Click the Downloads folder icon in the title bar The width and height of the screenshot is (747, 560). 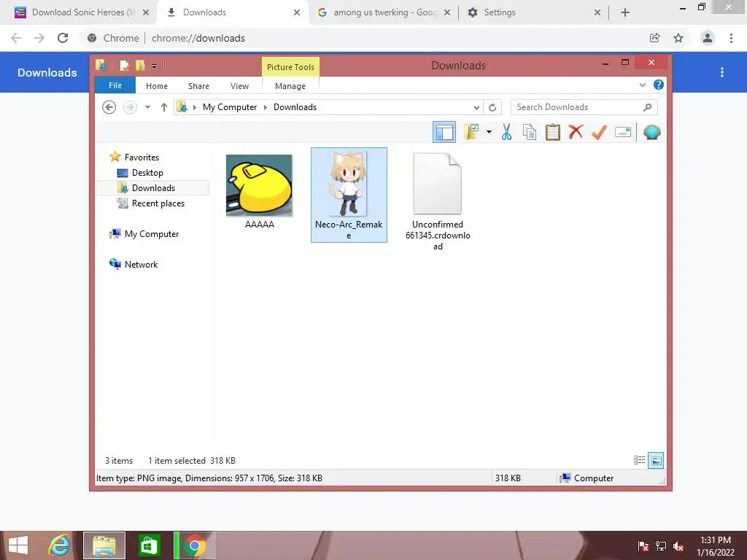(x=100, y=65)
